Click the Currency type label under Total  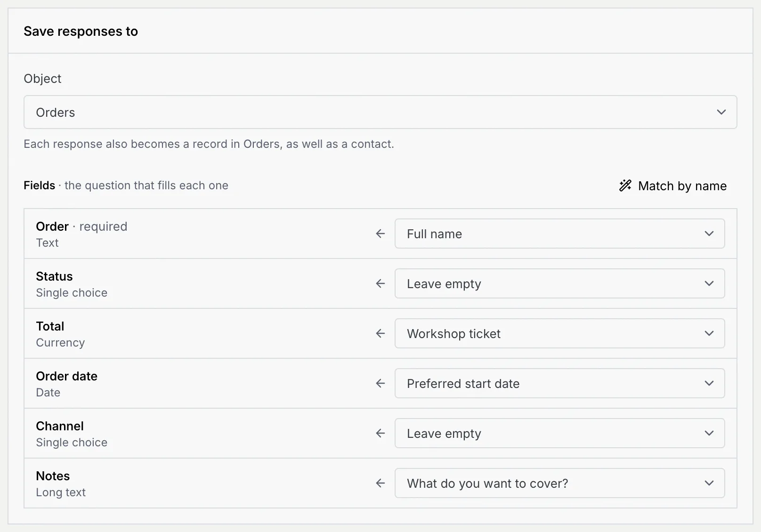60,343
